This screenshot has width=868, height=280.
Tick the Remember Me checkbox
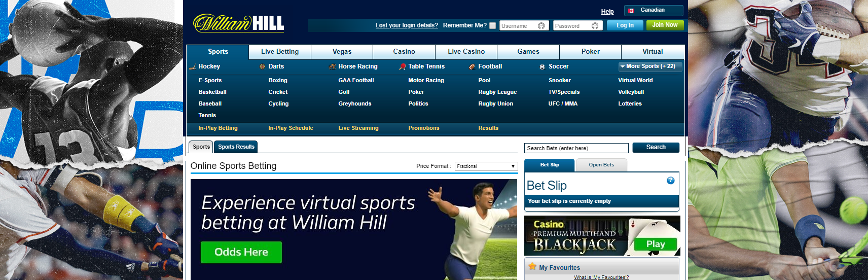[x=492, y=25]
